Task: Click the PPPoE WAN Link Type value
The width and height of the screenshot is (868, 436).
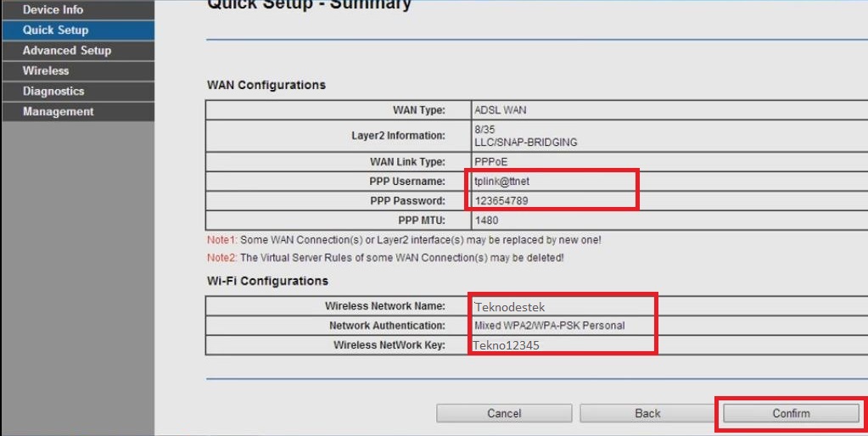Action: click(490, 161)
